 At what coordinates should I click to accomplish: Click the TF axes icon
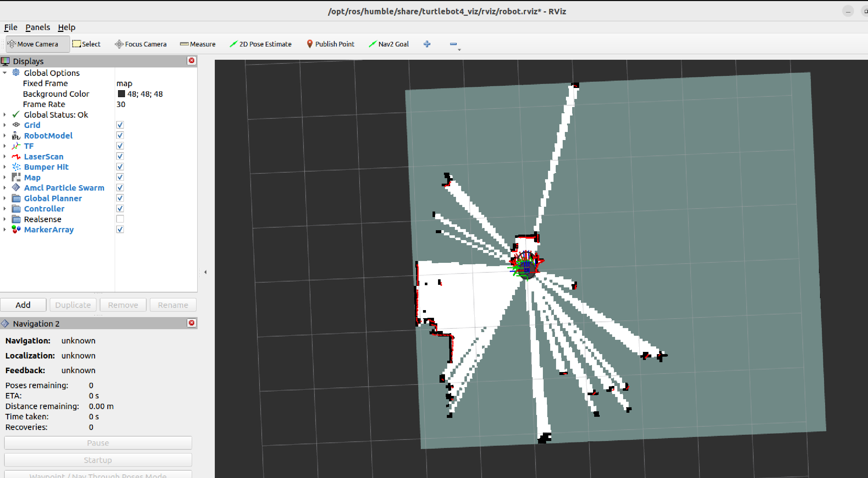pos(16,146)
